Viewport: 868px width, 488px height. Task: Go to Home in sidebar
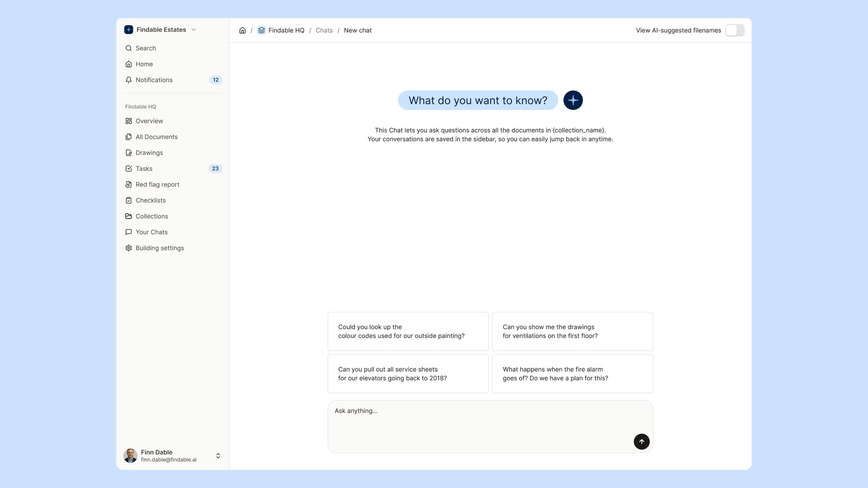144,64
